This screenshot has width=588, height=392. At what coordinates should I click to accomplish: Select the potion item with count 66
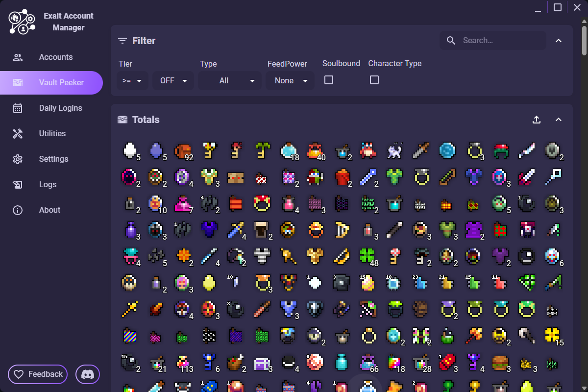coord(368,362)
